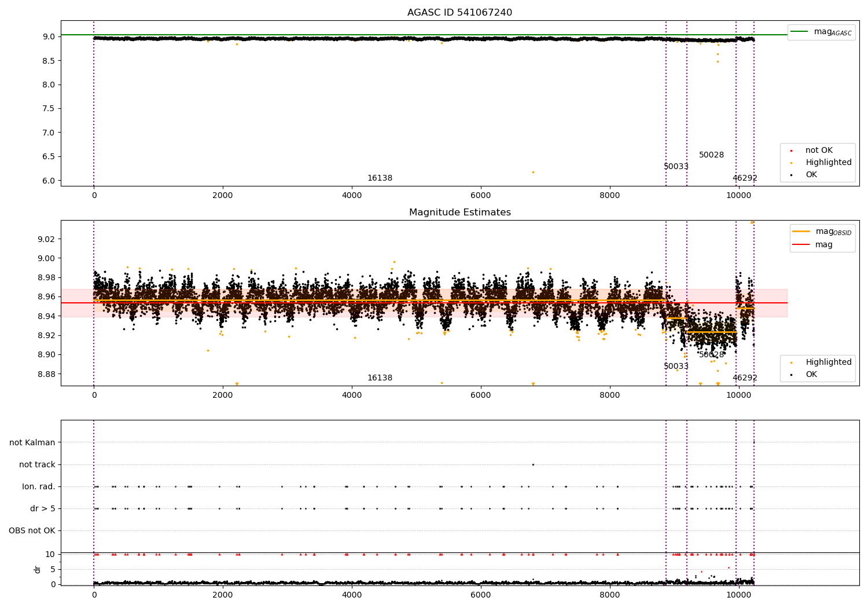Click obsid label 50033 in the top plot

point(676,167)
